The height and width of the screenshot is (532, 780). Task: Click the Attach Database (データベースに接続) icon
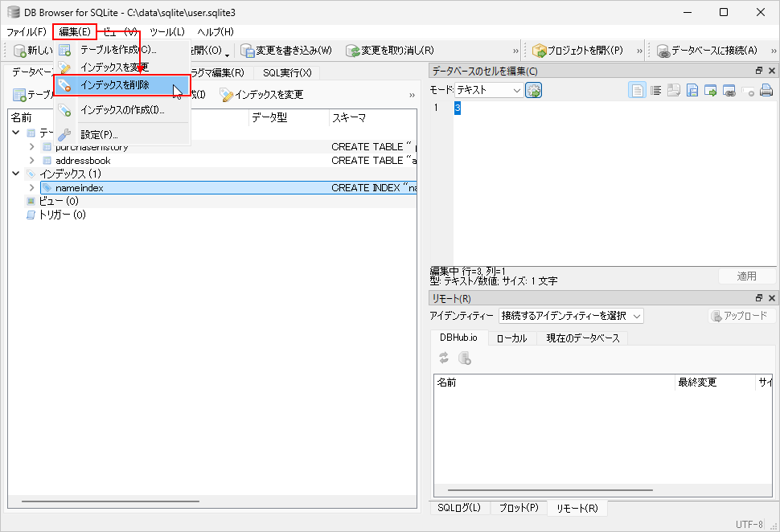[x=663, y=51]
